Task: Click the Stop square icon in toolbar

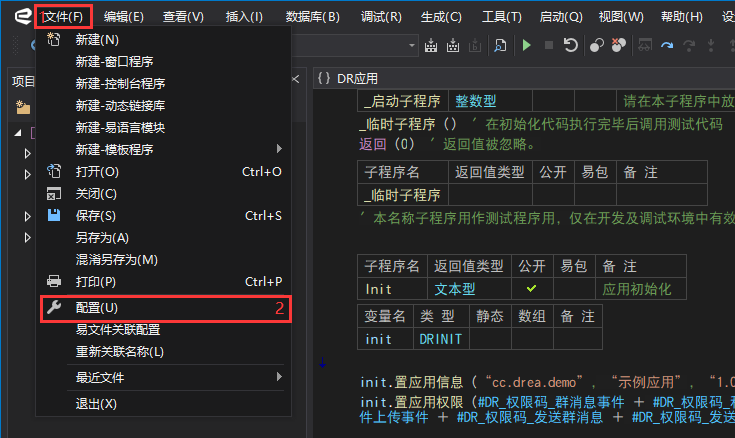Action: 549,45
